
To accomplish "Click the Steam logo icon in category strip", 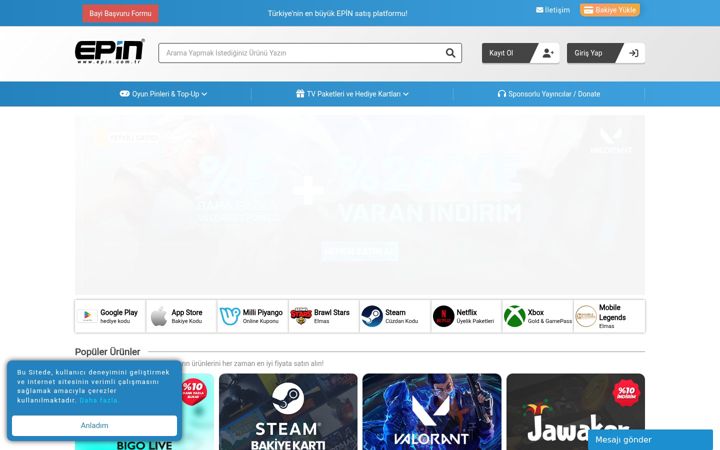I will pyautogui.click(x=372, y=316).
